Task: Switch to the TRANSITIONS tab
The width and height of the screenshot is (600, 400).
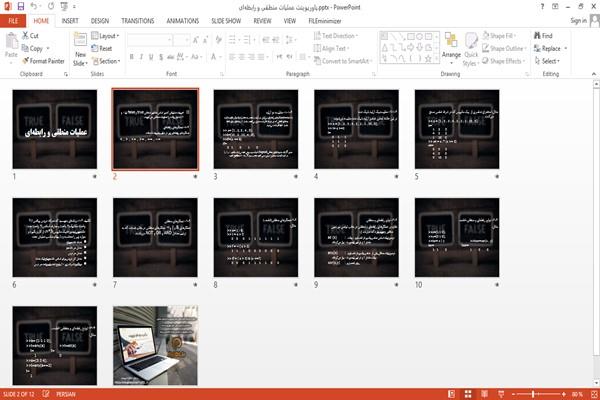Action: coord(138,21)
